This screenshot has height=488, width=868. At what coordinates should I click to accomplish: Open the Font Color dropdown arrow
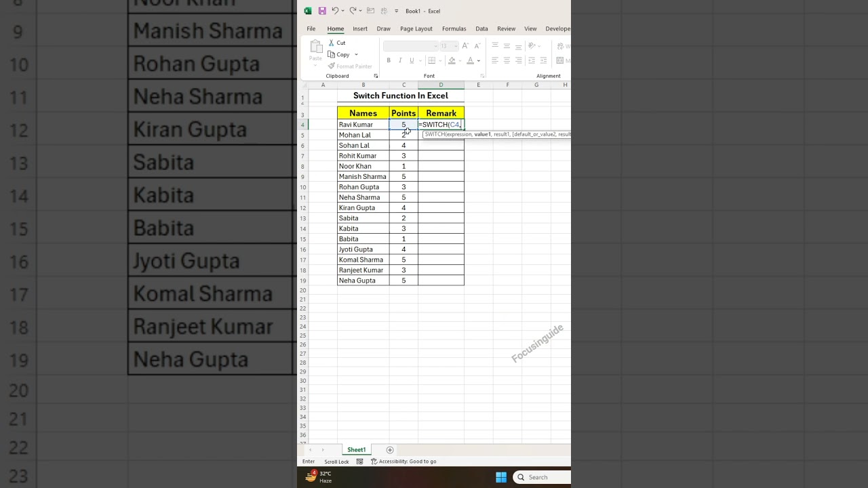click(478, 60)
